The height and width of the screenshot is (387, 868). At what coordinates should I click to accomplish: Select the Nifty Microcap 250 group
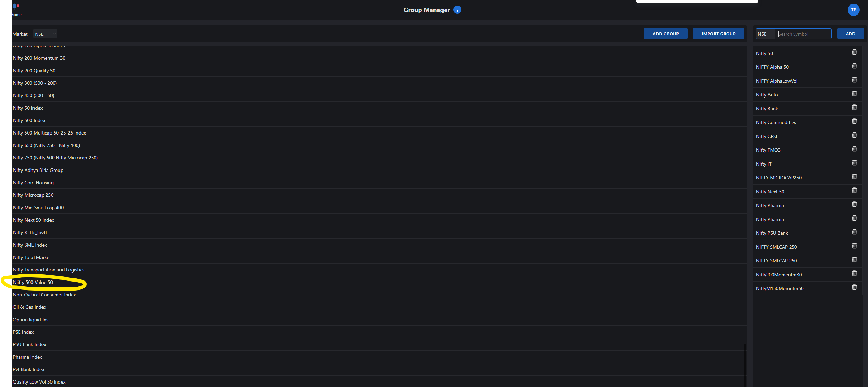33,195
